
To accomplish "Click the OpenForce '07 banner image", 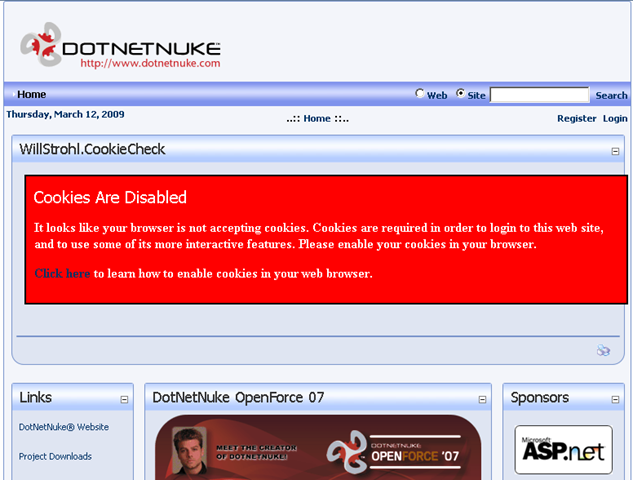I will (318, 447).
